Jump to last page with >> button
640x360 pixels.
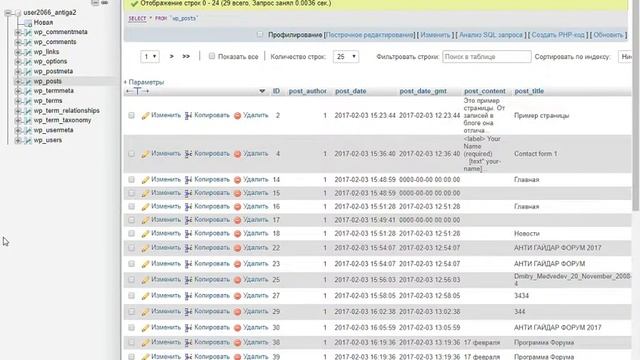coord(186,56)
